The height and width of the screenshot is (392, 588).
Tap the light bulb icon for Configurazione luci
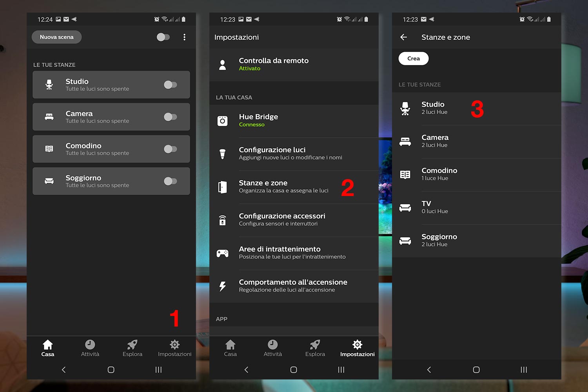222,154
